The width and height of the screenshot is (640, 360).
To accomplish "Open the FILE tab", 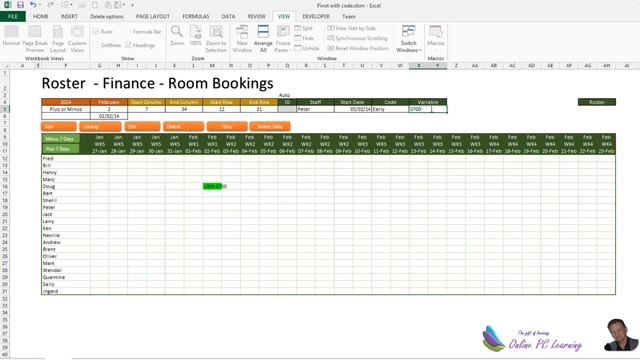I will coord(13,16).
